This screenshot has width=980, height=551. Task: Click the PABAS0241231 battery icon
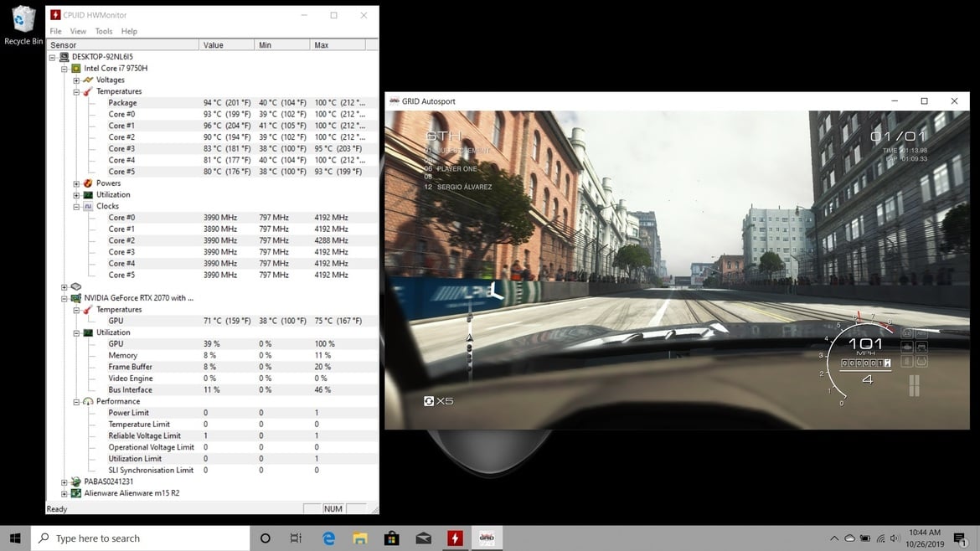[x=76, y=481]
